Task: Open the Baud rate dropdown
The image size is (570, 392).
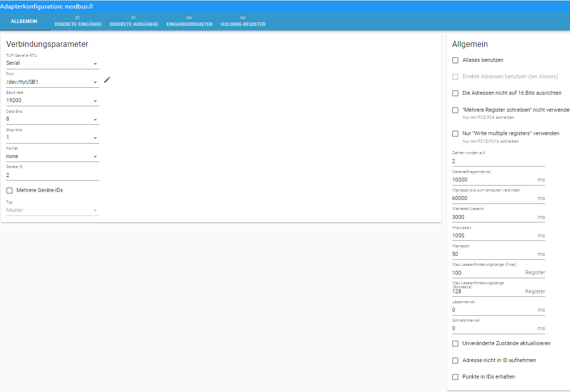Action: [52, 101]
